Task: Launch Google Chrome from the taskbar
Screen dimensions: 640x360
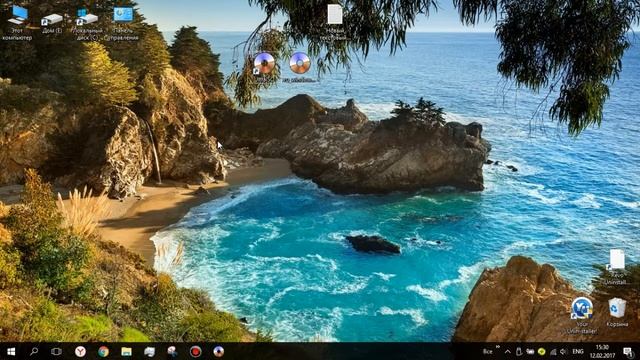Action: [103, 351]
